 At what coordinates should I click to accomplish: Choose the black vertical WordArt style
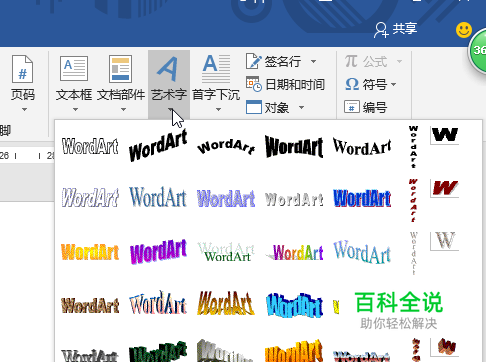[413, 147]
